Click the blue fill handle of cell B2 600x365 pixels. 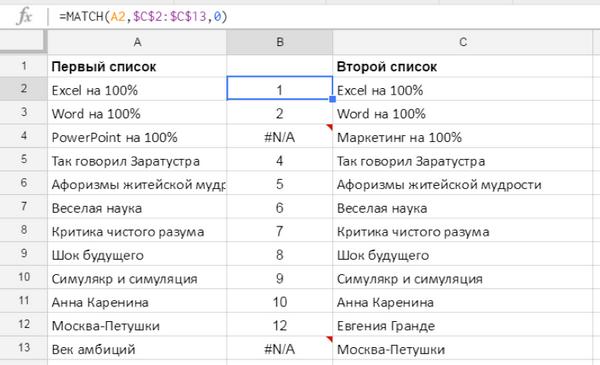point(332,99)
